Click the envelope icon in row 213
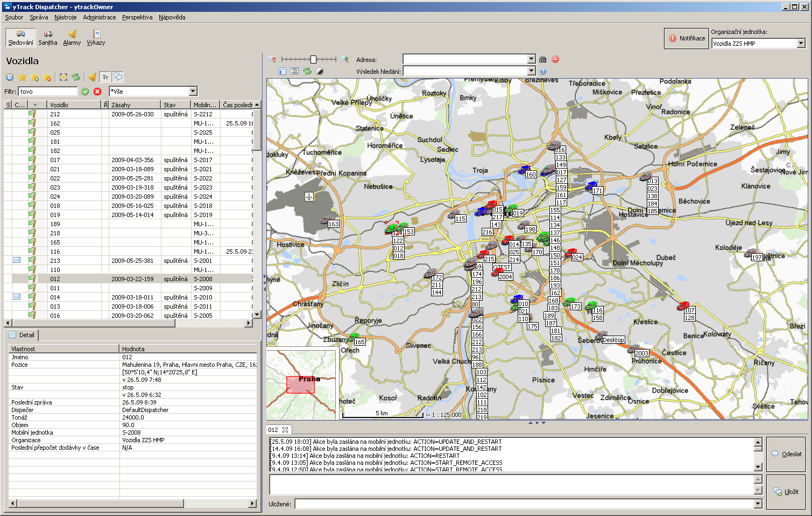 (16, 260)
